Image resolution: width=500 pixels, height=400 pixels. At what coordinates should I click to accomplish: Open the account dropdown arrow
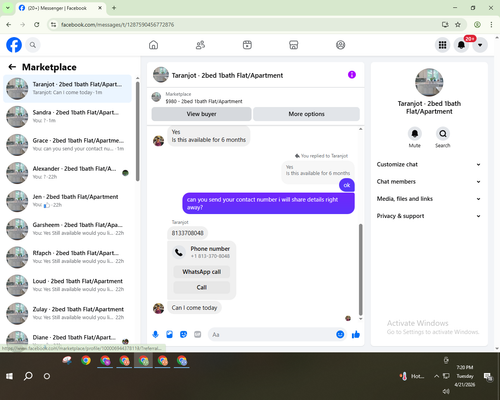(x=480, y=45)
